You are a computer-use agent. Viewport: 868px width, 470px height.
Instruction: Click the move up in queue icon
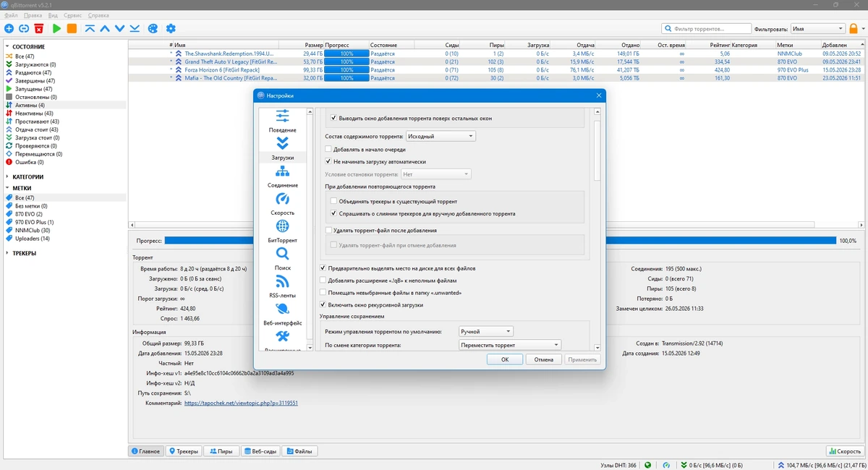tap(105, 28)
